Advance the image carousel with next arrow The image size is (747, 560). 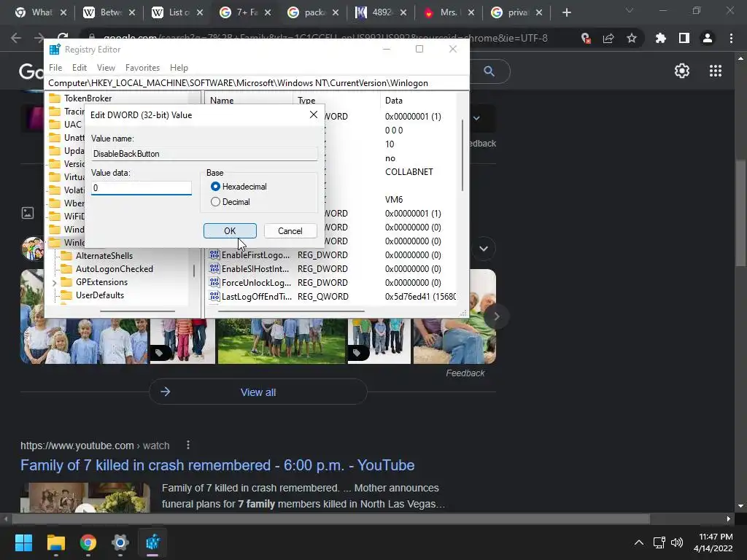pos(496,316)
